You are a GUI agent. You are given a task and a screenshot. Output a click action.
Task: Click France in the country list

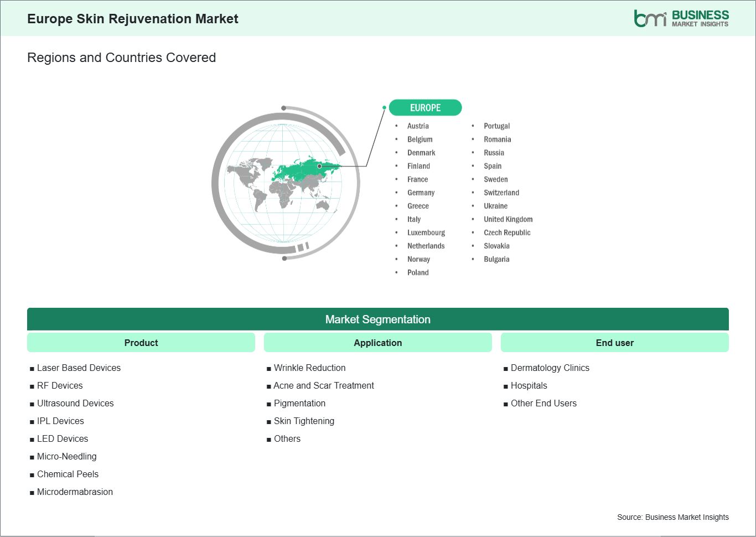tap(418, 179)
